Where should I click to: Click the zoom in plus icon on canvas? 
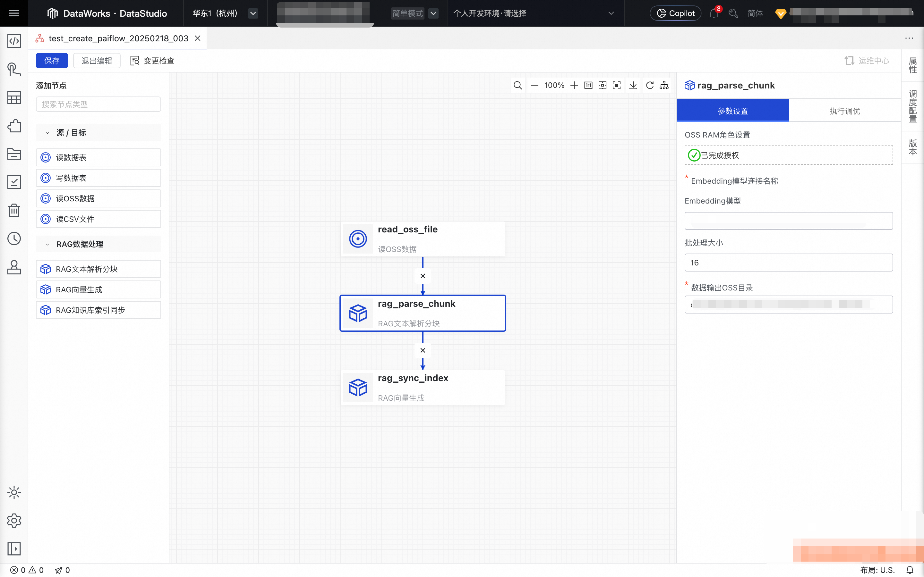(x=574, y=85)
